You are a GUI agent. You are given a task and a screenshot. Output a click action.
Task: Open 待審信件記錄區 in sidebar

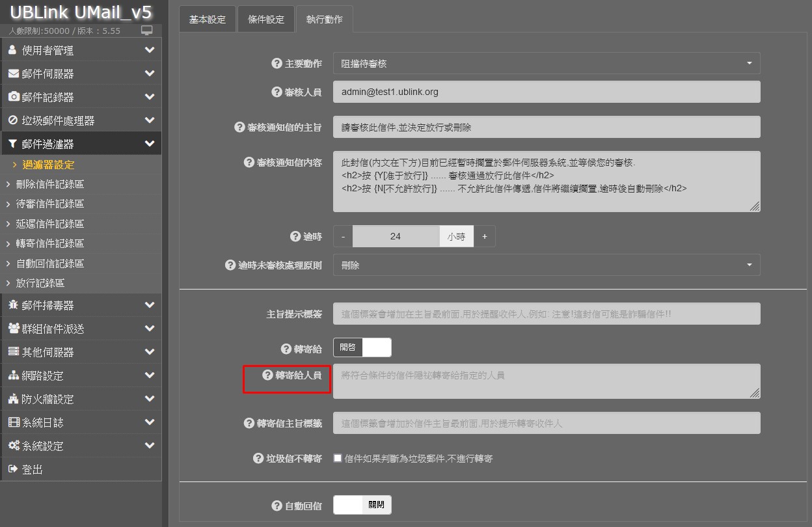[x=50, y=204]
